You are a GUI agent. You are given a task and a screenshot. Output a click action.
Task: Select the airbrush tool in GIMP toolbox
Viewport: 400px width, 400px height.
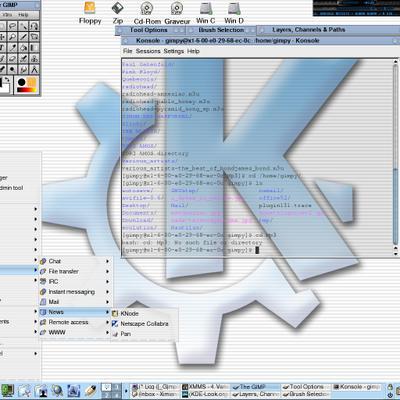23,59
